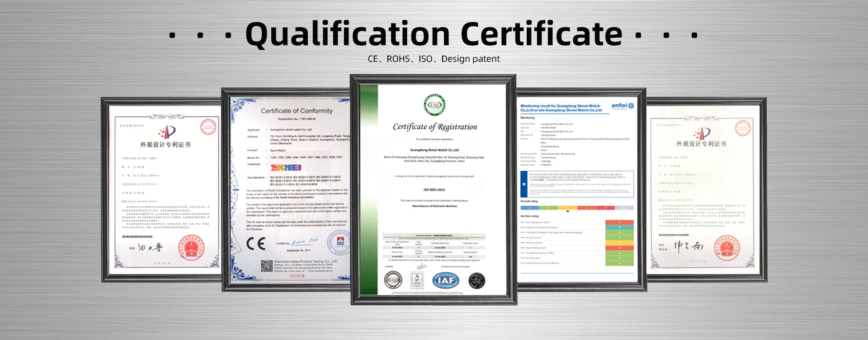The image size is (868, 340).
Task: Click the blue IAF logo on the registration certificate
Action: tap(446, 280)
